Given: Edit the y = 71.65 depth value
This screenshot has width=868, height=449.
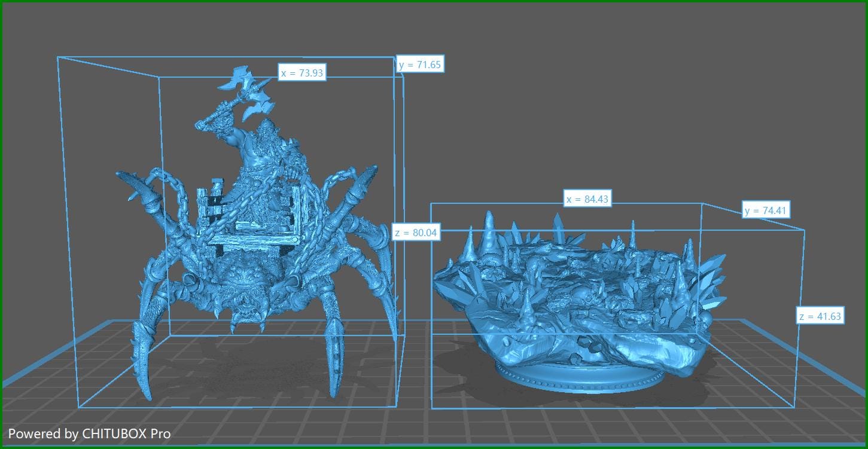Looking at the screenshot, I should (420, 64).
